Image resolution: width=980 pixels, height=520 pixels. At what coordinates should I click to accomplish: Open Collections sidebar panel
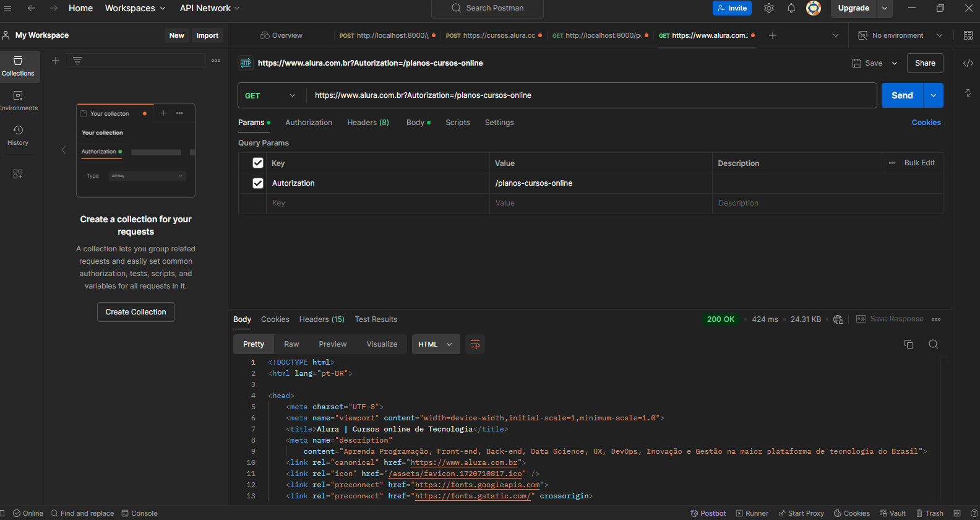(x=18, y=66)
